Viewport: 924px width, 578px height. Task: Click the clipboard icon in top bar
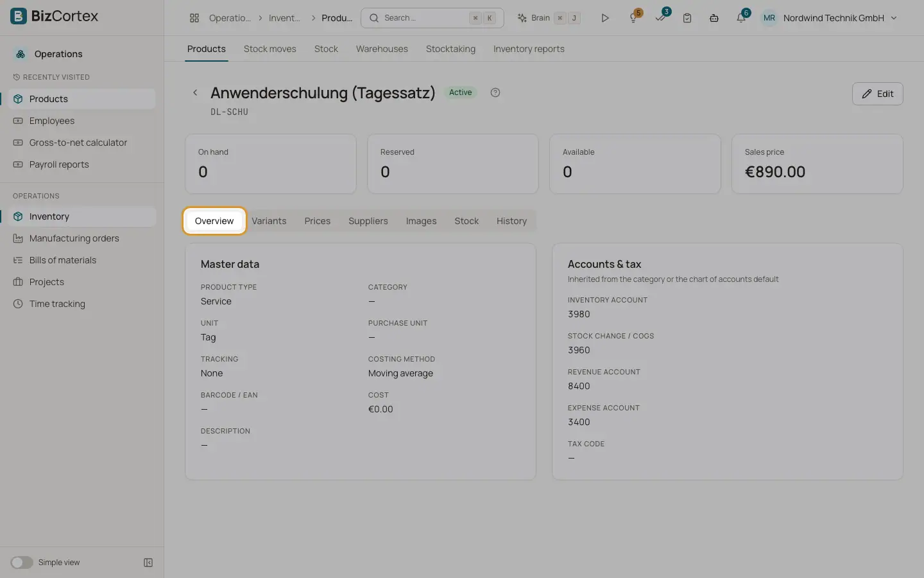[687, 18]
